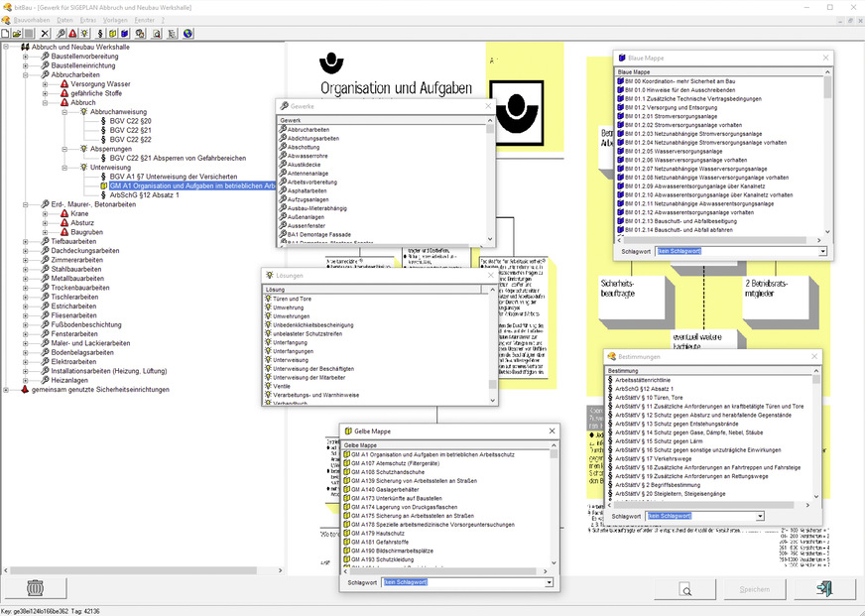The image size is (865, 616).
Task: Open the Vorlagen menu
Action: click(x=115, y=20)
